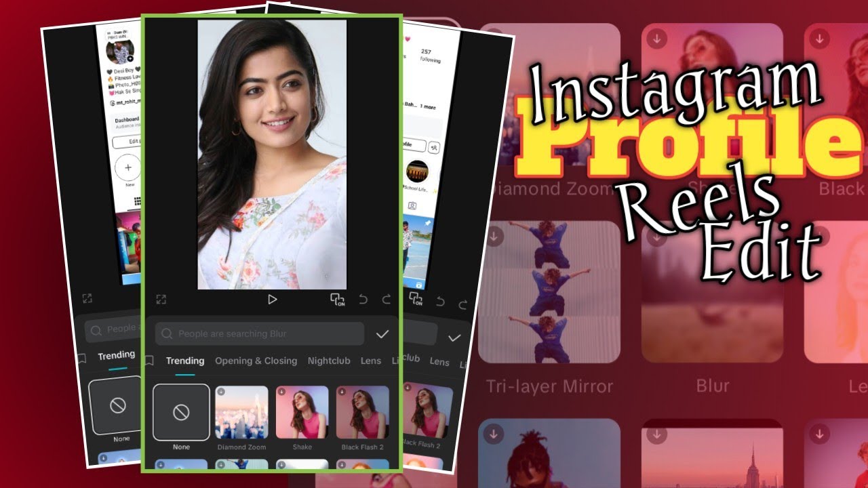868x488 pixels.
Task: Open the Nightclub effects tab
Action: pyautogui.click(x=329, y=361)
